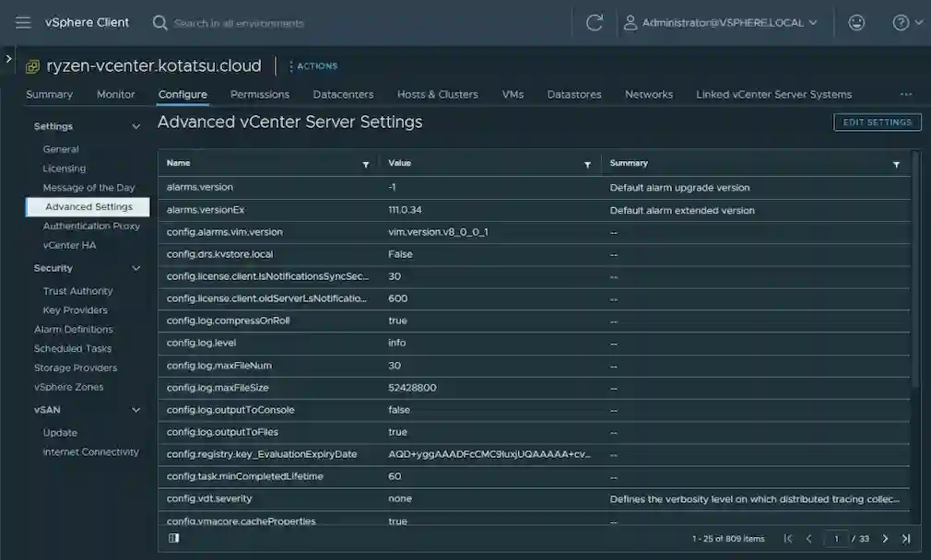Show more tabs with the ellipsis
Image resolution: width=931 pixels, height=560 pixels.
[x=905, y=94]
